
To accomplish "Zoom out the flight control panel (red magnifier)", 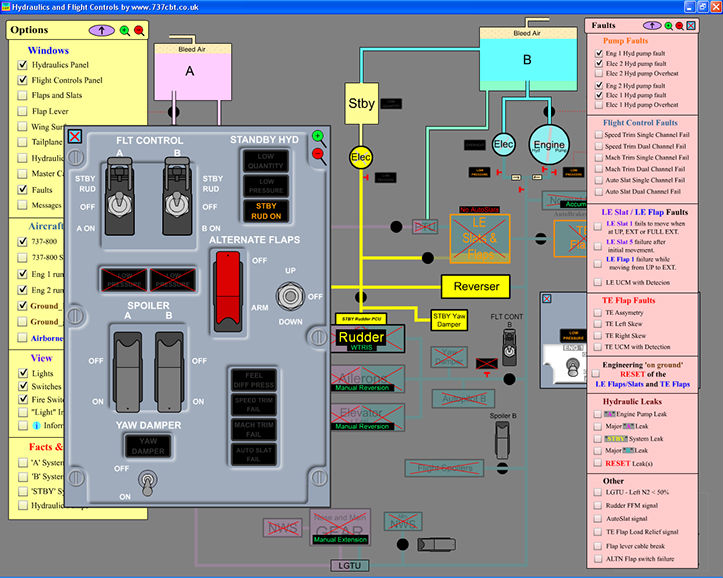I will (318, 154).
